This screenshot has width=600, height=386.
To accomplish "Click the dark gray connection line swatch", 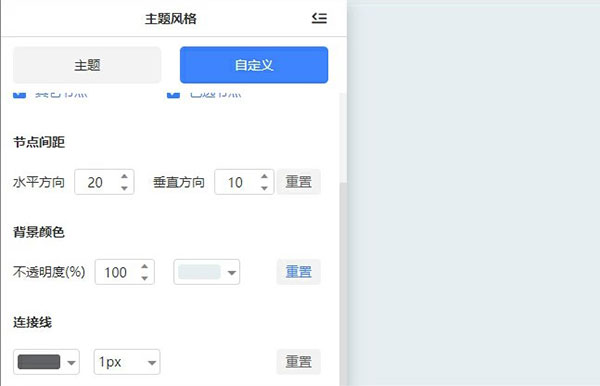I will pyautogui.click(x=39, y=362).
